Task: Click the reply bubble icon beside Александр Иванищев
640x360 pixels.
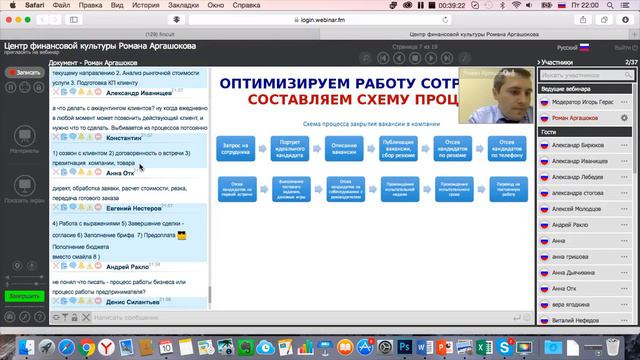Action: 73,92
